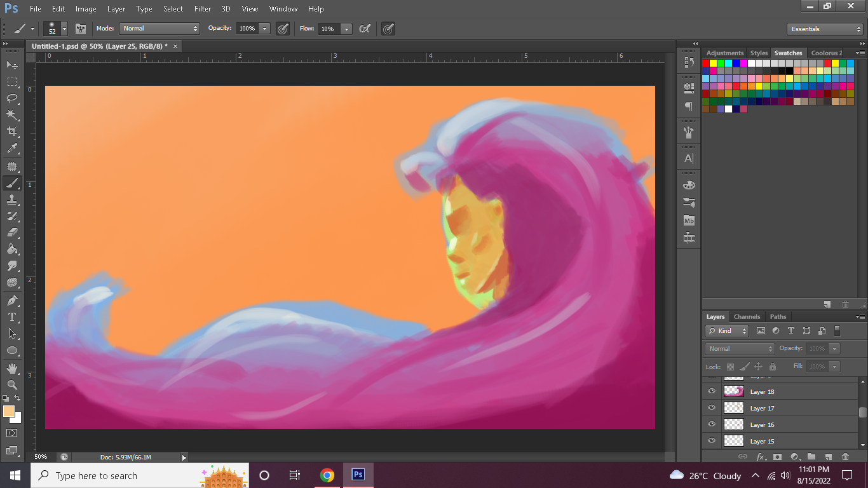Image resolution: width=868 pixels, height=488 pixels.
Task: Hide Layer 18 visibility
Action: [x=712, y=391]
